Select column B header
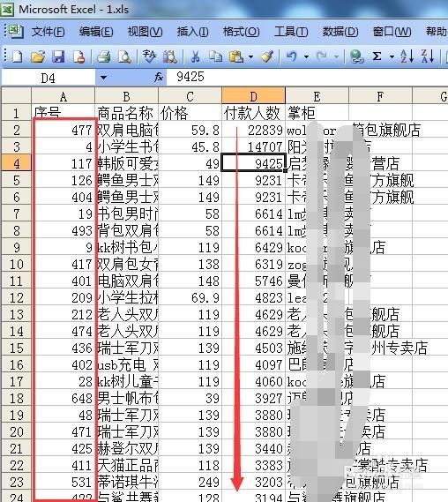Screen dimensions: 448x502 [126, 96]
